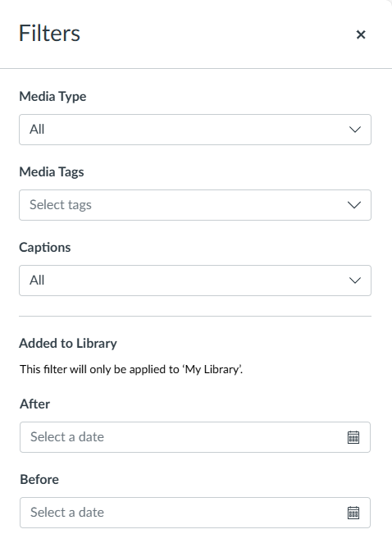The height and width of the screenshot is (543, 392).
Task: Focus the Before date input field
Action: click(195, 513)
